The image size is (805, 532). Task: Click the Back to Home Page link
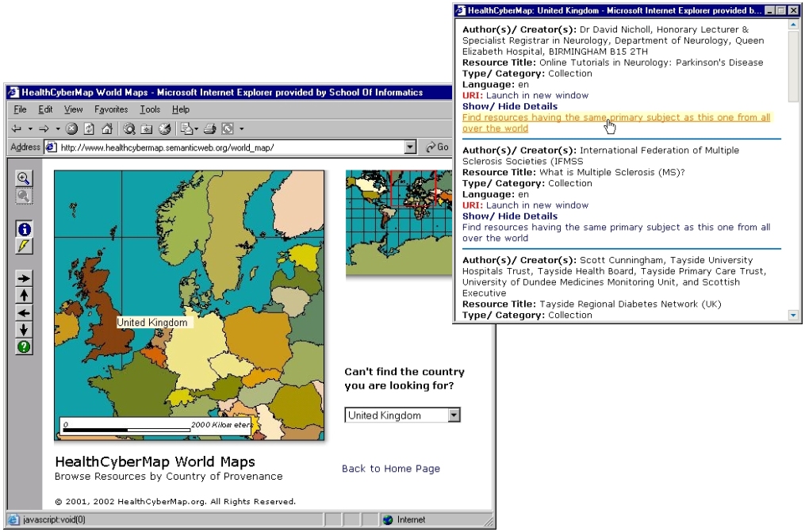click(x=391, y=469)
